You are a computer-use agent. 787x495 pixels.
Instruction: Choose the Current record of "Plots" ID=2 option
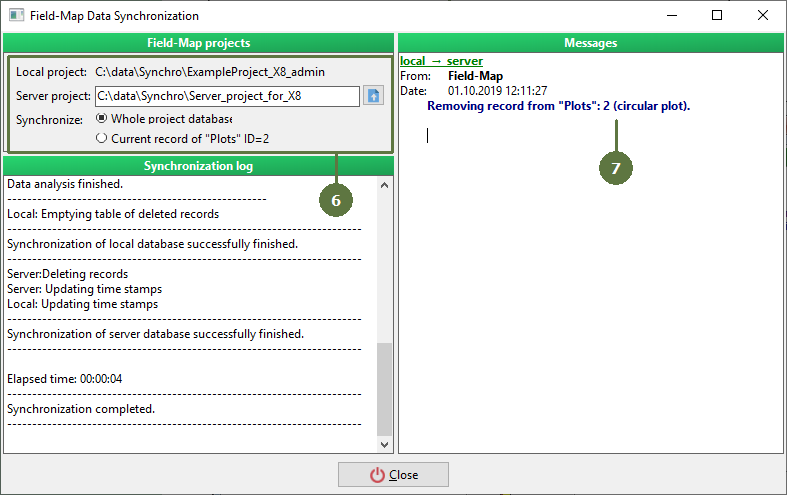click(x=101, y=140)
